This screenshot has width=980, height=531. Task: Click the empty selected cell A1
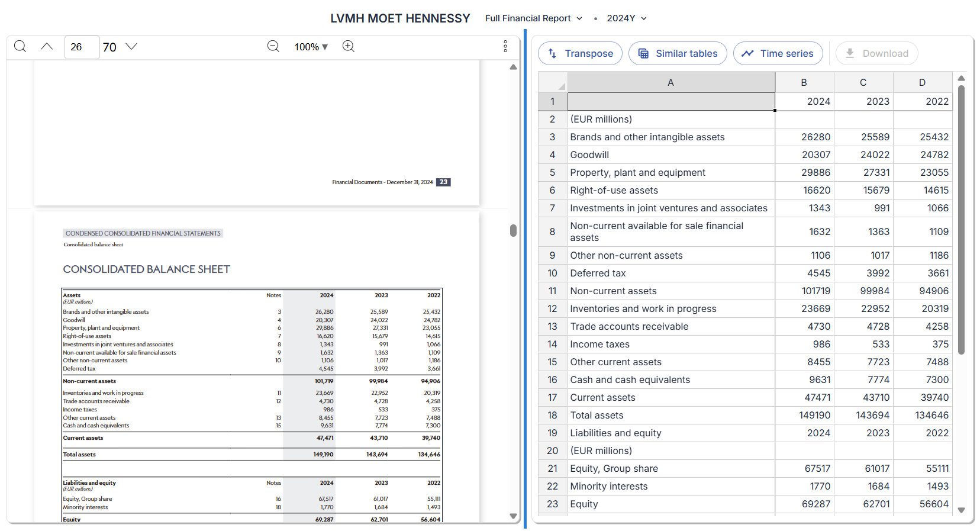tap(671, 101)
